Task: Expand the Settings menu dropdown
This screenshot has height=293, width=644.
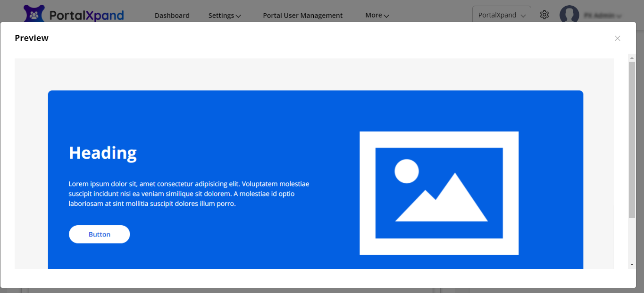Action: [225, 16]
